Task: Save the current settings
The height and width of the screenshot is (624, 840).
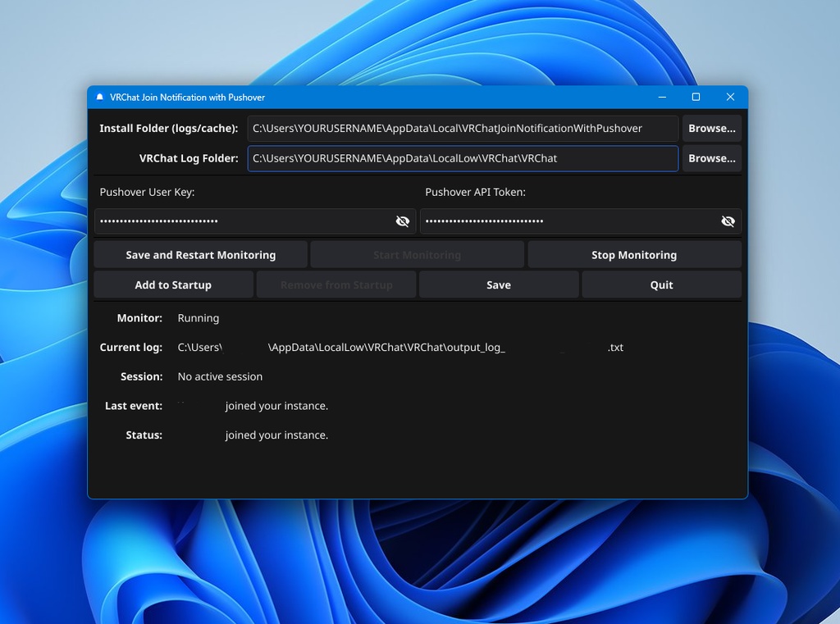Action: (x=499, y=285)
